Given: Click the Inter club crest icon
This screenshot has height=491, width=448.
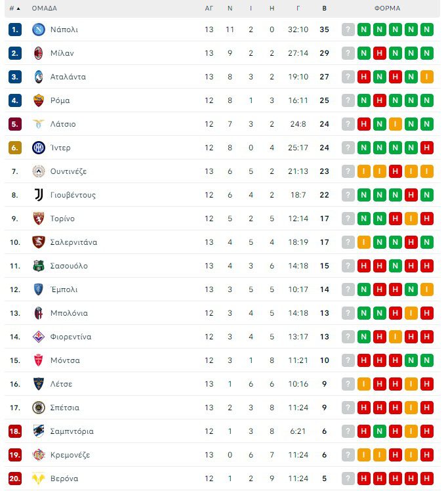Looking at the screenshot, I should tap(38, 148).
